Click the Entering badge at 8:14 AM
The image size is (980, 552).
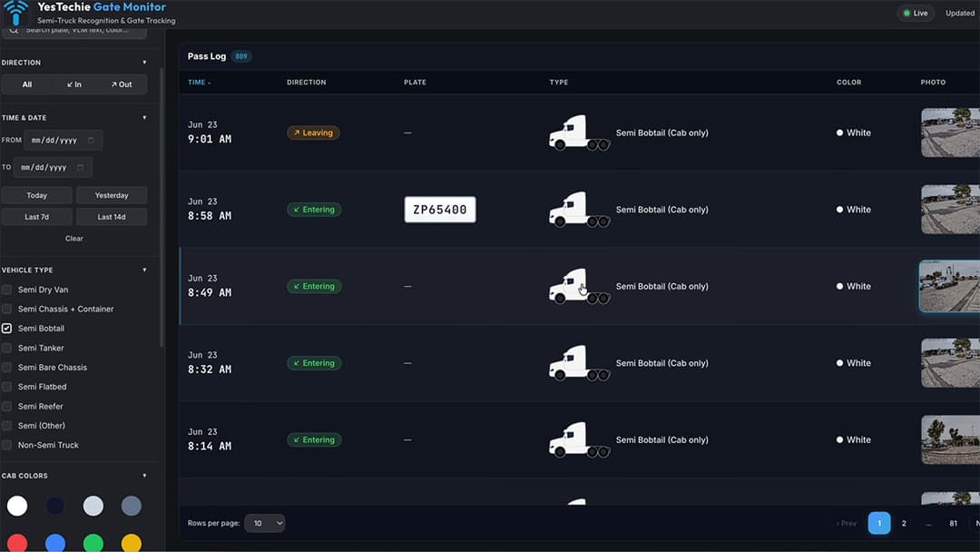point(314,440)
